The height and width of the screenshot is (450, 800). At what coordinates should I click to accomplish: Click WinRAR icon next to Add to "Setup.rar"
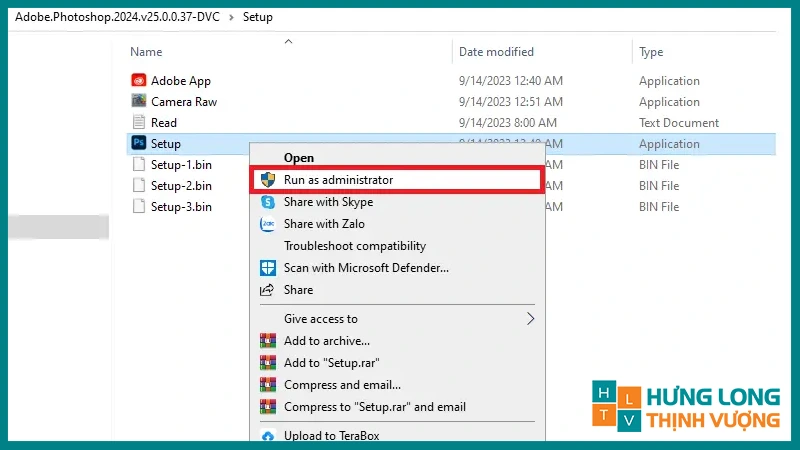pyautogui.click(x=268, y=362)
